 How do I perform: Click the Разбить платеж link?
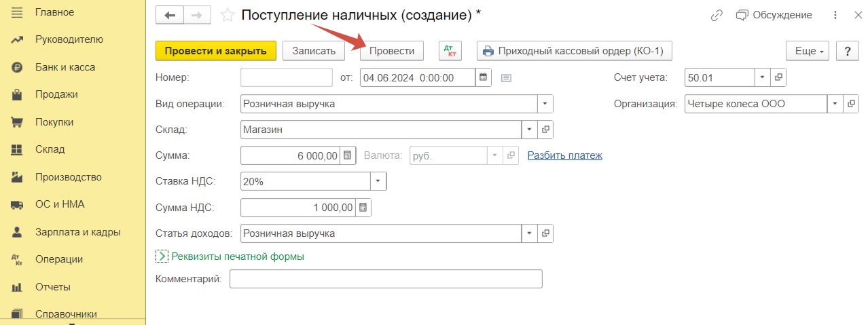click(x=565, y=155)
